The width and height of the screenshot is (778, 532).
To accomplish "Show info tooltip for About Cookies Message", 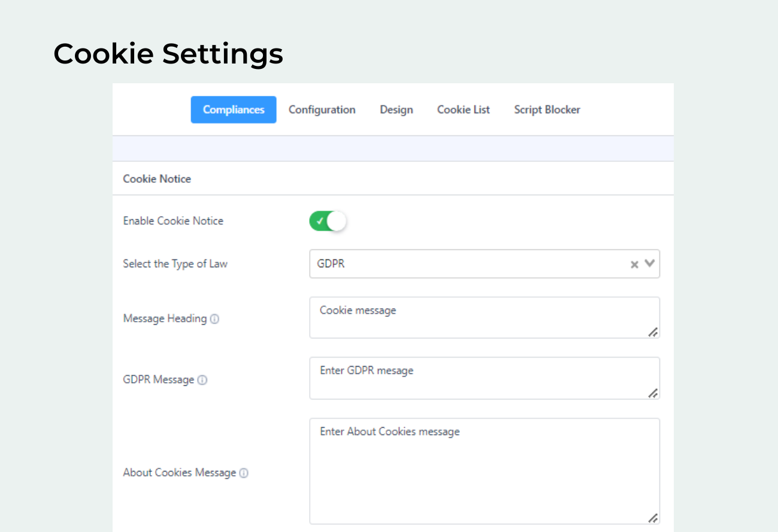I will click(x=244, y=473).
